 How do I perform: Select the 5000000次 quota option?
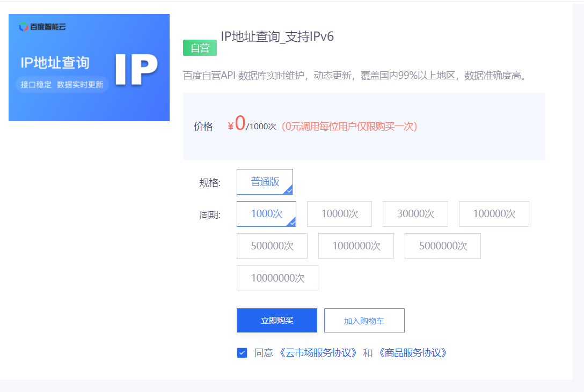pos(442,246)
